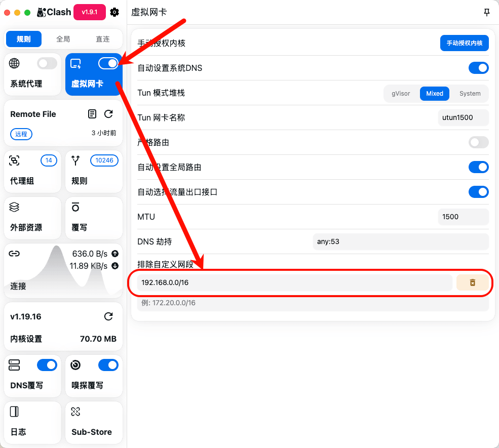Click the 远程 tag on Remote File
Screen dimensions: 499x448
21,134
